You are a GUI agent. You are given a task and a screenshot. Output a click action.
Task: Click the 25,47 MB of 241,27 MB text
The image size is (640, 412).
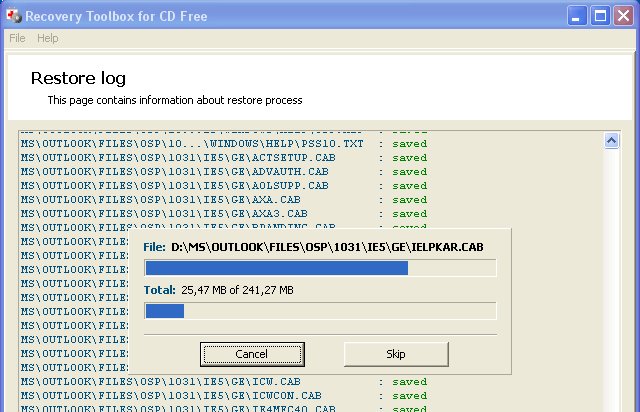point(237,290)
